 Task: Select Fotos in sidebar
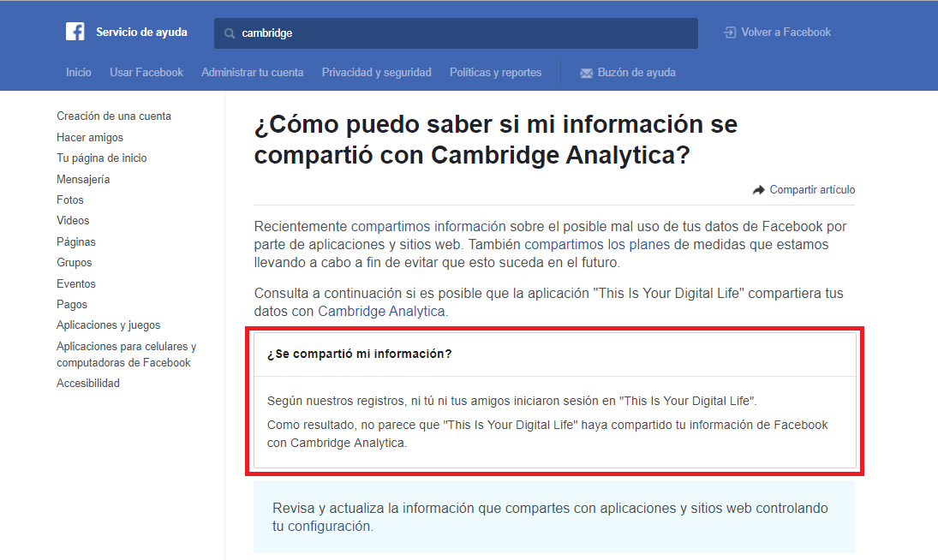coord(70,200)
